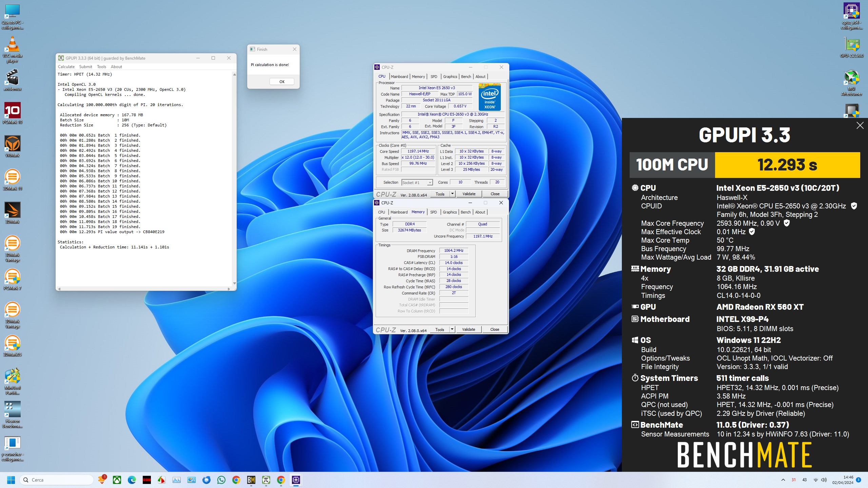Open Socket #1 selection dropdown in CPU-Z
This screenshot has width=868, height=488.
[417, 182]
